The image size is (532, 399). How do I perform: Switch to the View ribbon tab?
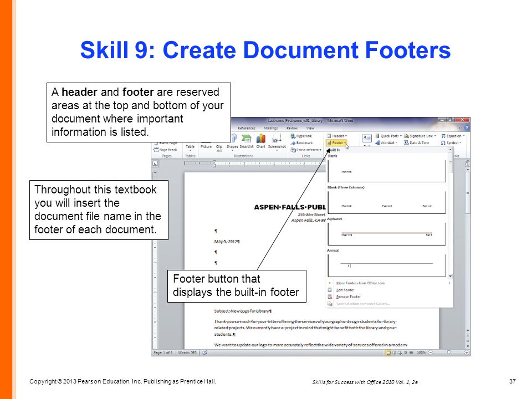310,128
